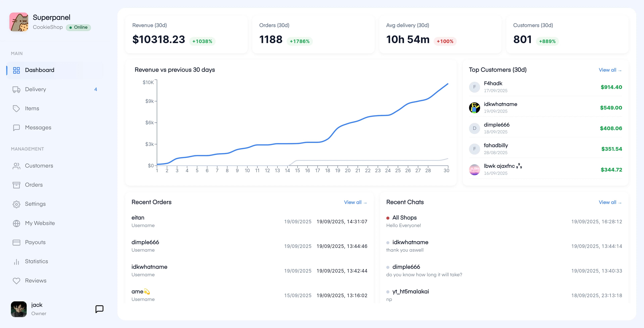Toggle the shop Online status badge
This screenshot has height=328, width=644.
pyautogui.click(x=79, y=27)
